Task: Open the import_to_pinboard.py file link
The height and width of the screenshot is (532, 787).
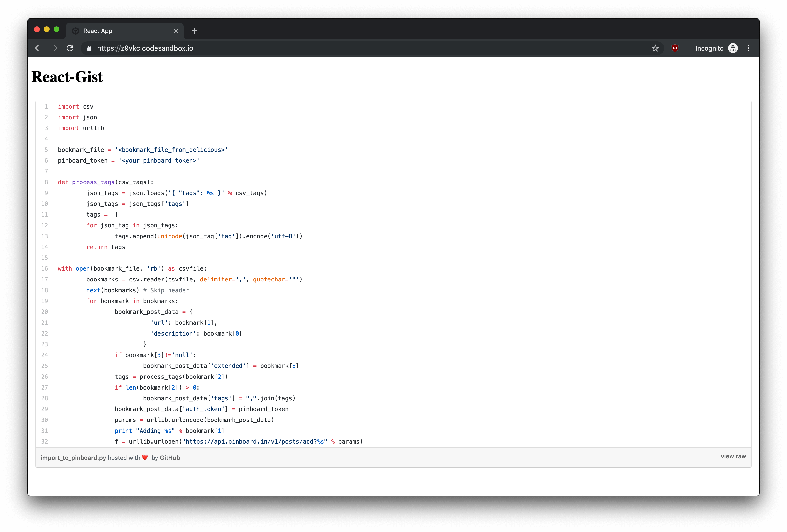Action: 73,458
